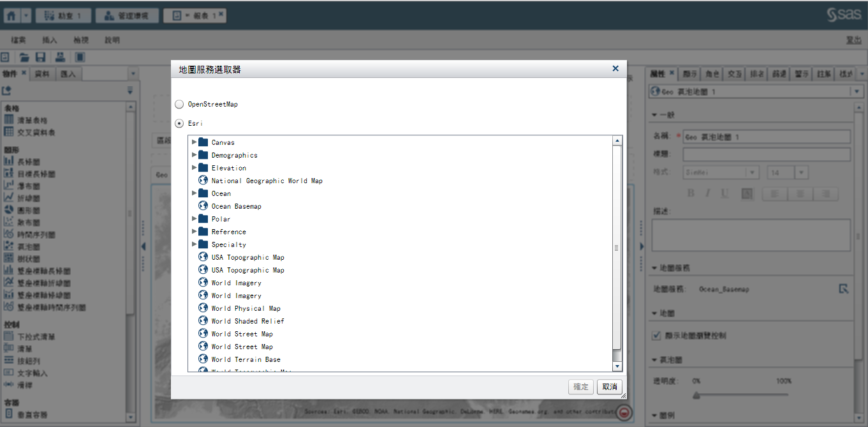This screenshot has width=868, height=427.
Task: Click the 登出 link
Action: (x=854, y=40)
